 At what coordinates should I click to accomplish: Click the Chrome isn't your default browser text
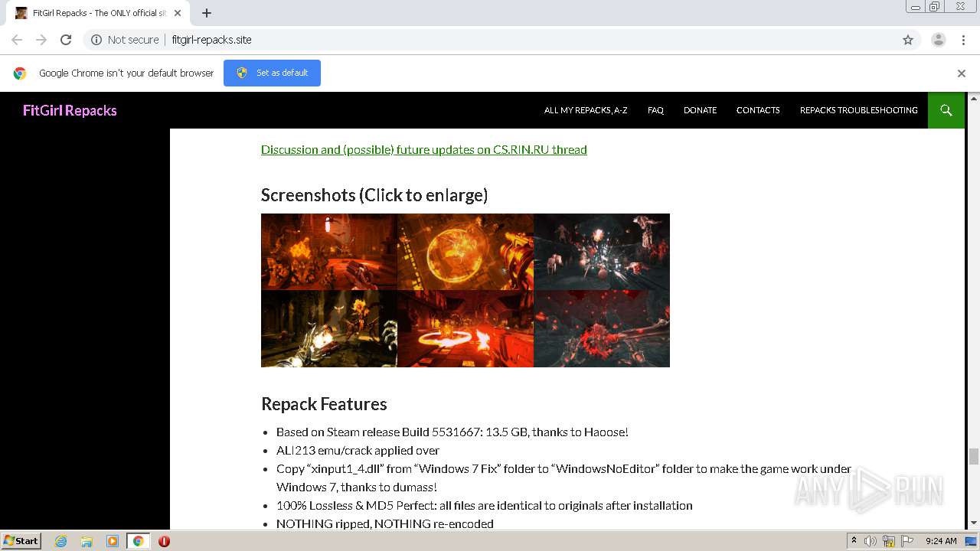pos(126,73)
